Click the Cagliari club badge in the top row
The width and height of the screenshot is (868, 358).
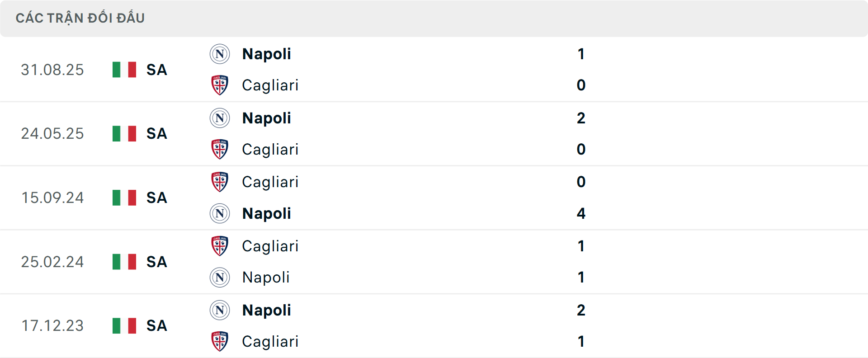pyautogui.click(x=220, y=85)
